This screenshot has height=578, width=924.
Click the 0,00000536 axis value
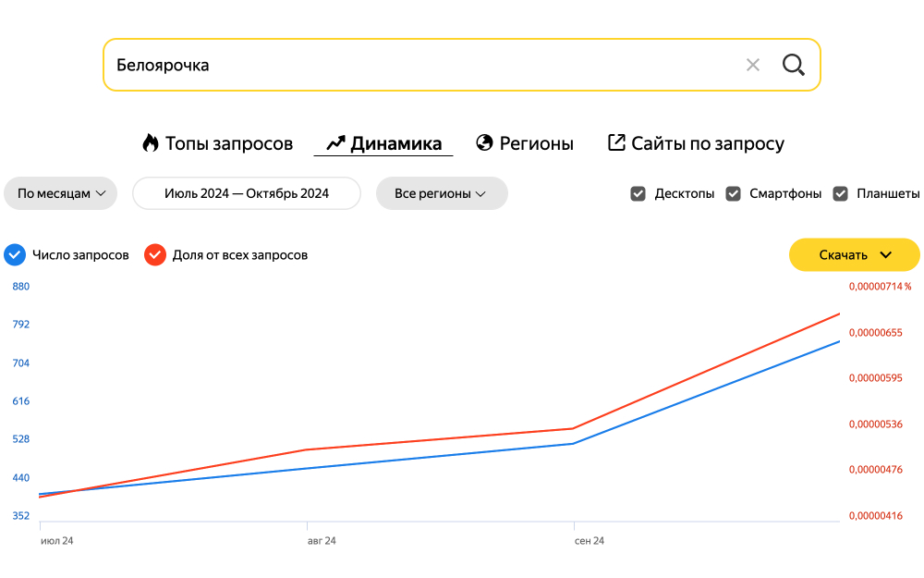point(876,424)
